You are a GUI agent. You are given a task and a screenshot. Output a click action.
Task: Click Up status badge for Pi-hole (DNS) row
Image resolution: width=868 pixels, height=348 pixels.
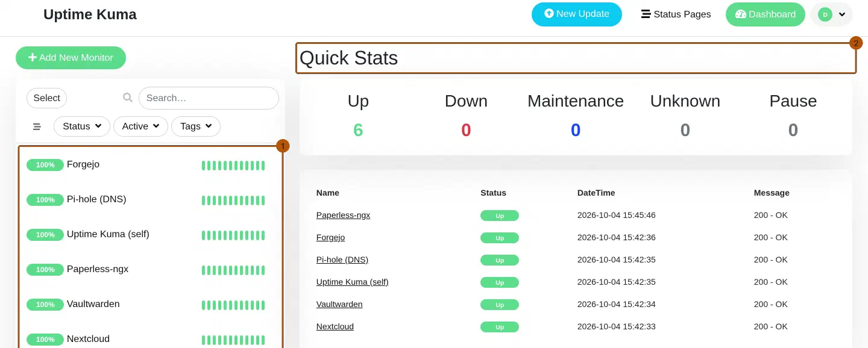499,260
